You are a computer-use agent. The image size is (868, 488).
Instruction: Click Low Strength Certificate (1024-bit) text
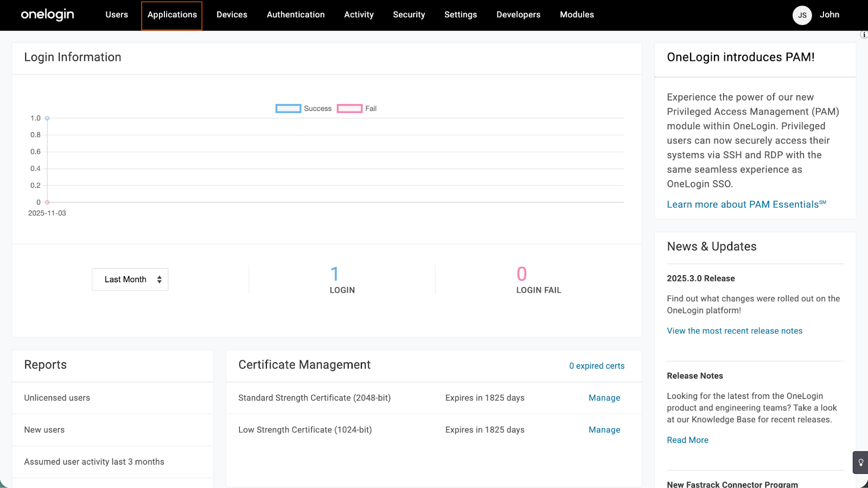point(305,430)
